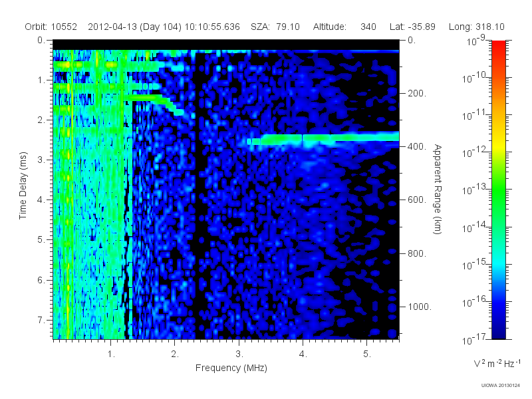Click the Orbit: 10552 header text
Image resolution: width=532 pixels, height=399 pixels.
click(51, 27)
